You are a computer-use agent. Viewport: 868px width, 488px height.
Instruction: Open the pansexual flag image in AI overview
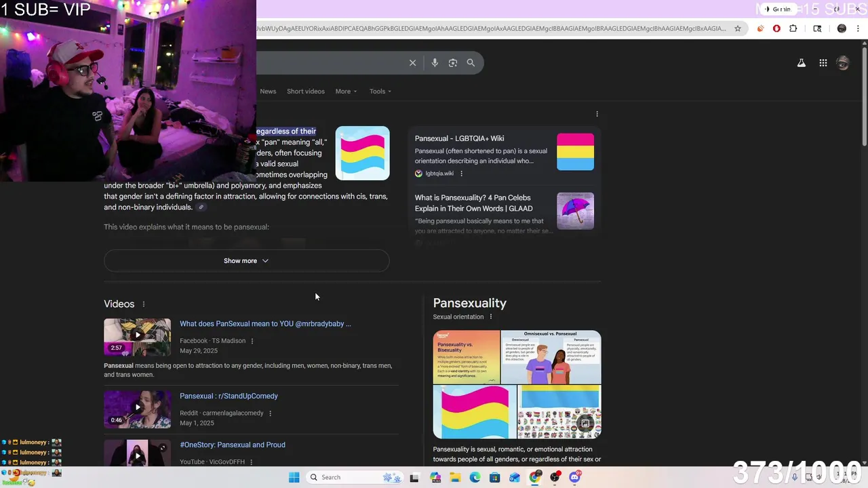[x=362, y=153]
